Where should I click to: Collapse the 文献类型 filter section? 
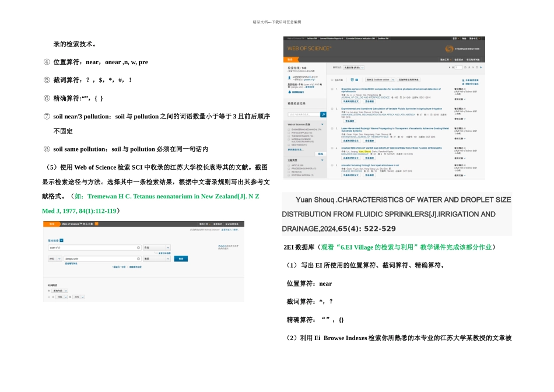tap(322, 160)
